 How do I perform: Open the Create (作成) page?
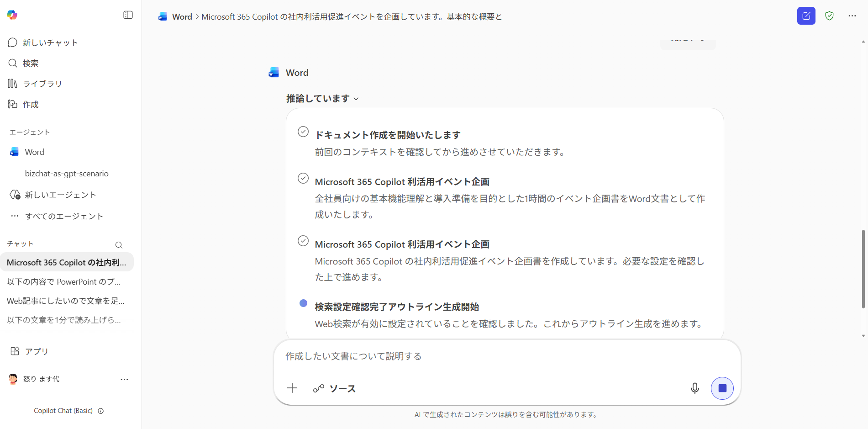(x=30, y=104)
